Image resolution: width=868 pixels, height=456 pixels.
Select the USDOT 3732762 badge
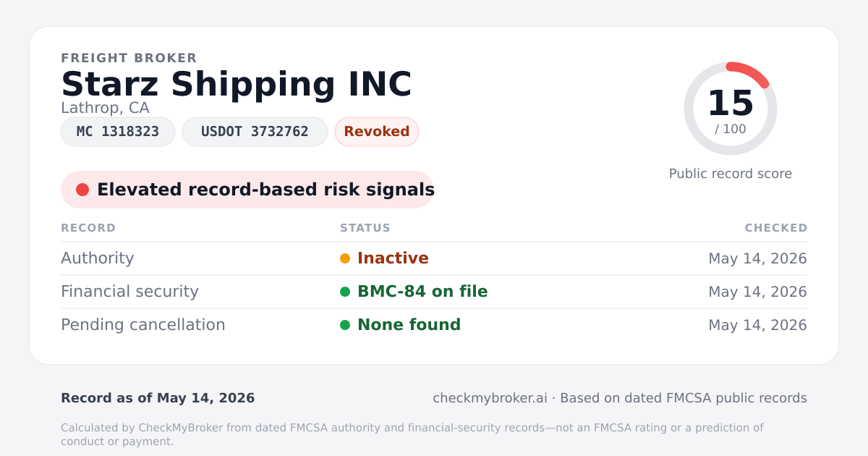[x=255, y=132]
